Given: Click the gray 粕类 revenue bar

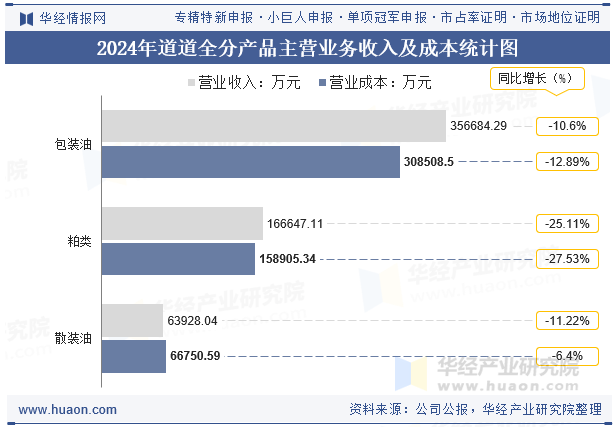Looking at the screenshot, I should click(182, 223).
